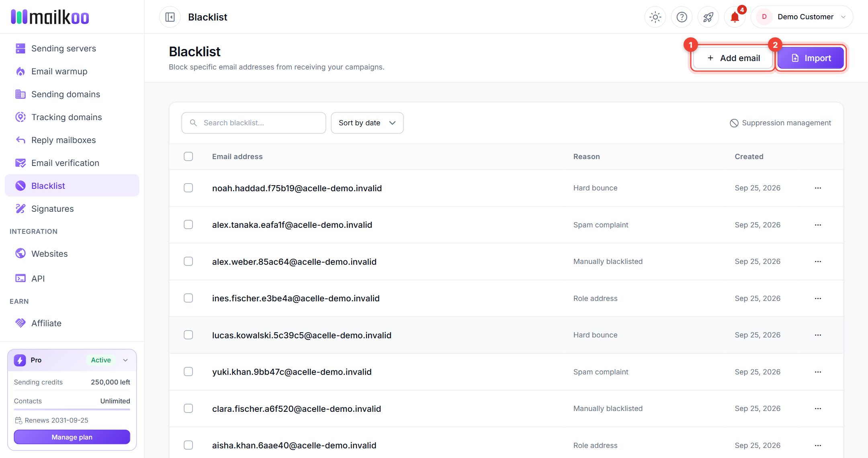
Task: Go to Email warmup
Action: (x=72, y=71)
